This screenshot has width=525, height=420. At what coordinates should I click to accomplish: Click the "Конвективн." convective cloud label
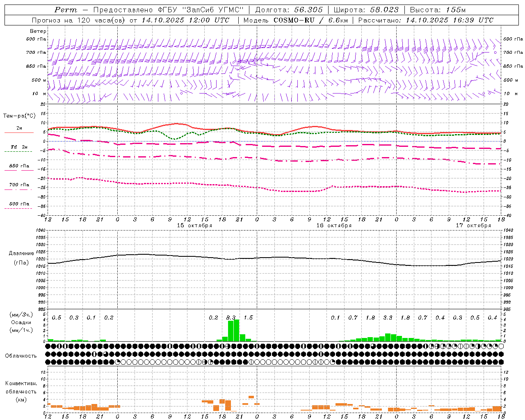click(21, 383)
